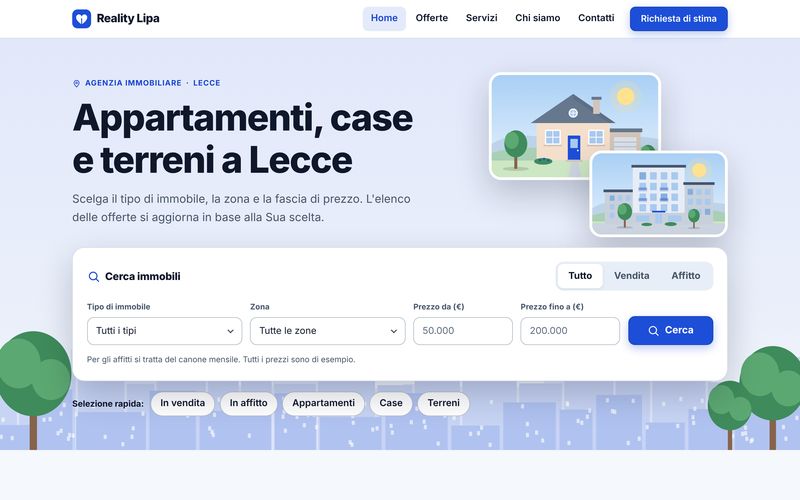800x500 pixels.
Task: Expand the Zona dropdown
Action: 328,331
